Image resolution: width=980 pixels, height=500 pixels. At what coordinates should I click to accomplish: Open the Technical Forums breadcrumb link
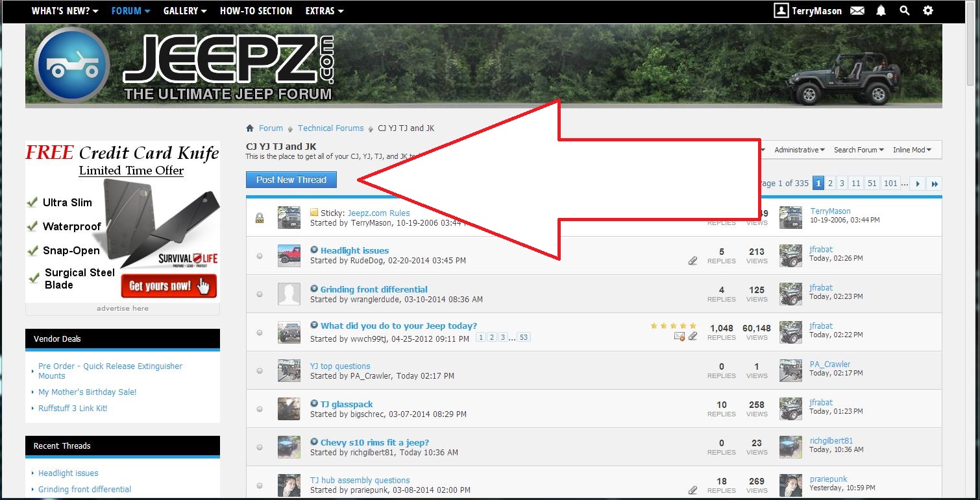pos(331,128)
